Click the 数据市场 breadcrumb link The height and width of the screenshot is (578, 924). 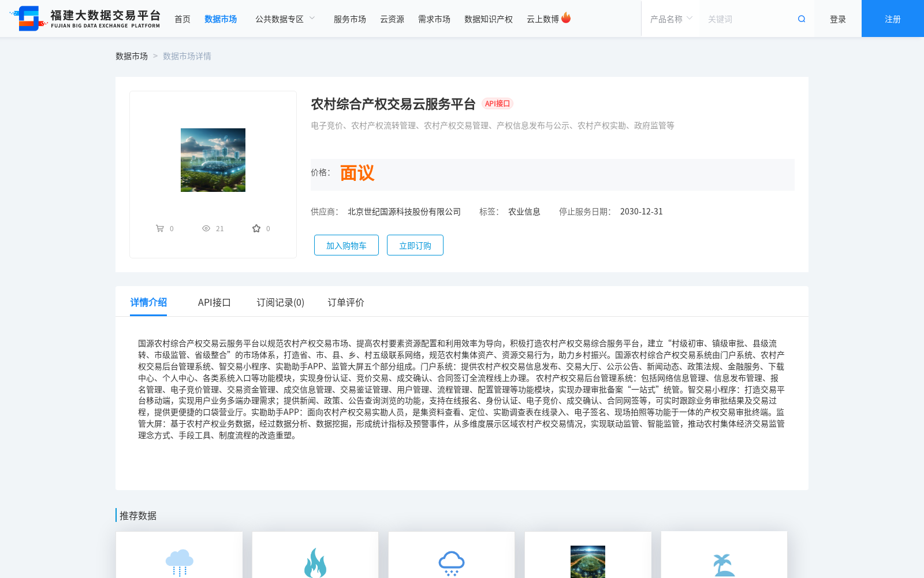(132, 56)
